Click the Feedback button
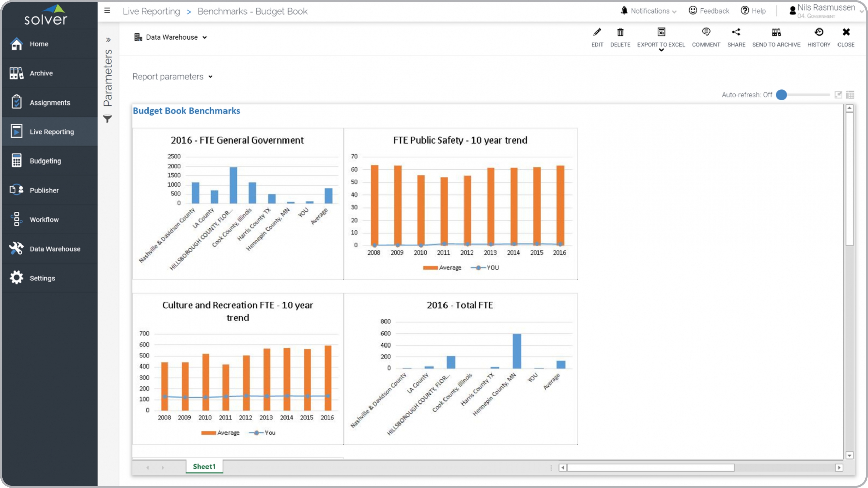The image size is (868, 488). (709, 11)
